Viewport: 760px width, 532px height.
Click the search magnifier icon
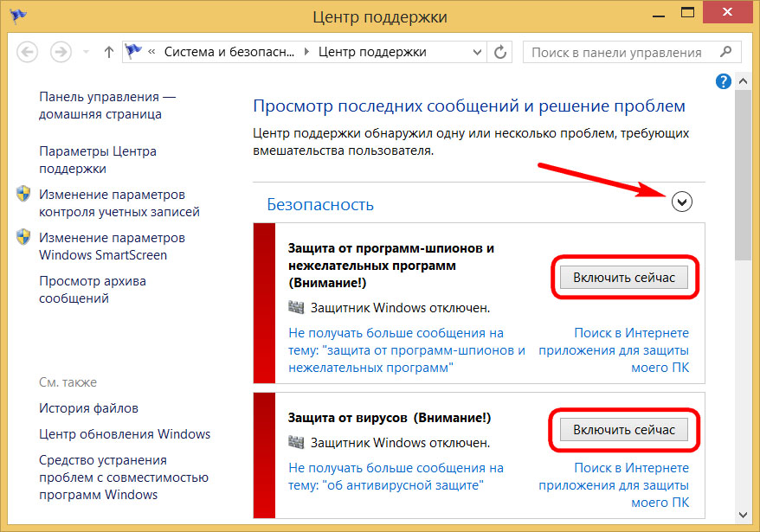tap(725, 51)
